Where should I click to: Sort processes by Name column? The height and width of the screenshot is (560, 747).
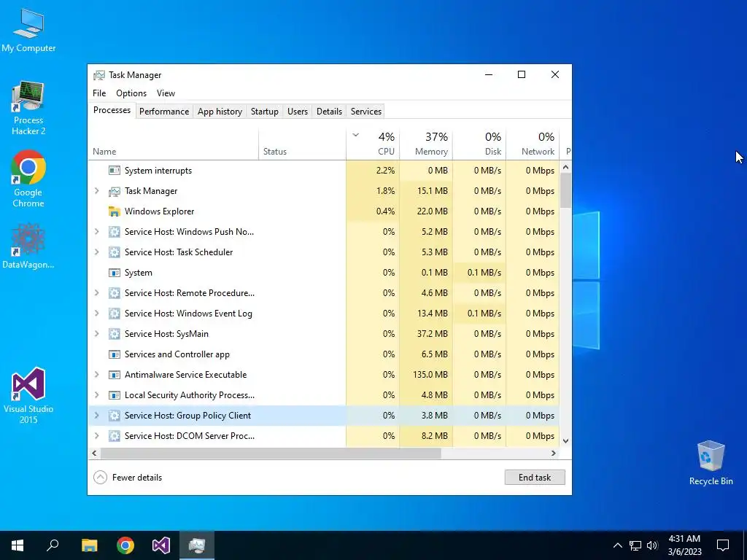(174, 144)
